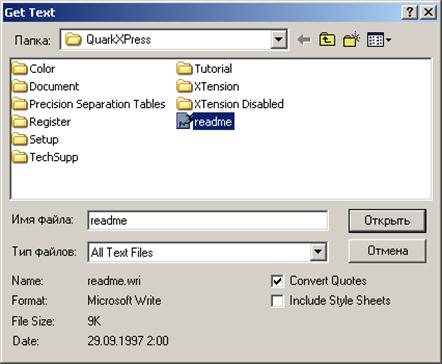Create a new folder
The width and height of the screenshot is (442, 364).
[x=351, y=40]
